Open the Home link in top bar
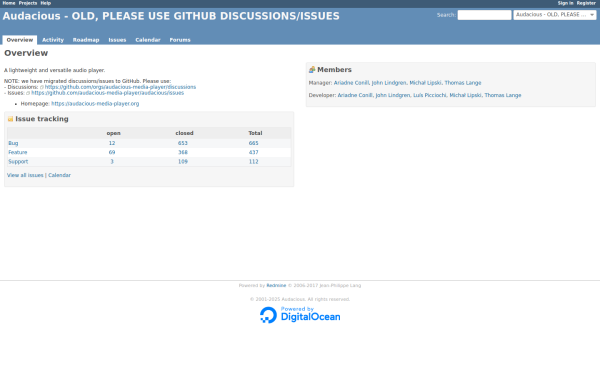Viewport: 600px width, 375px height. tap(9, 3)
